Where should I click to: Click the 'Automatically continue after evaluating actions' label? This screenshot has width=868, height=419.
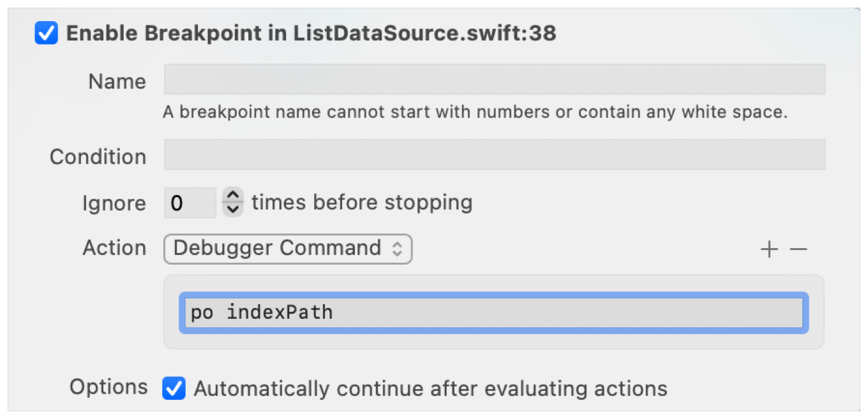point(430,388)
